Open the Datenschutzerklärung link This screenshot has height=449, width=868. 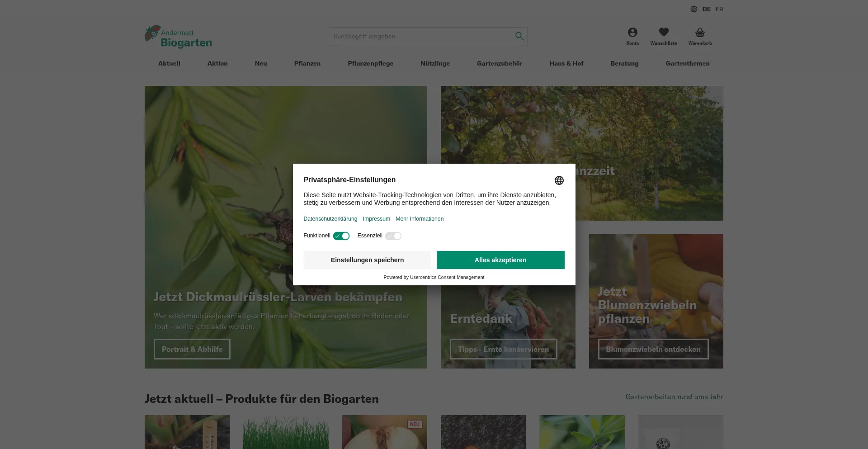point(330,219)
